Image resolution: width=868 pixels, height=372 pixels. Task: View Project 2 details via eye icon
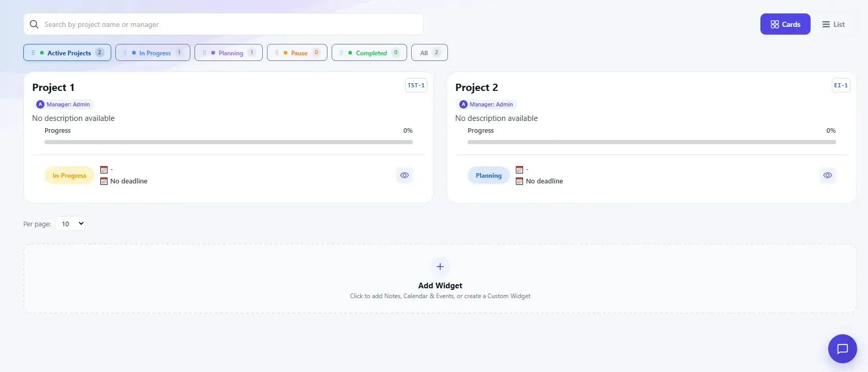click(x=828, y=176)
